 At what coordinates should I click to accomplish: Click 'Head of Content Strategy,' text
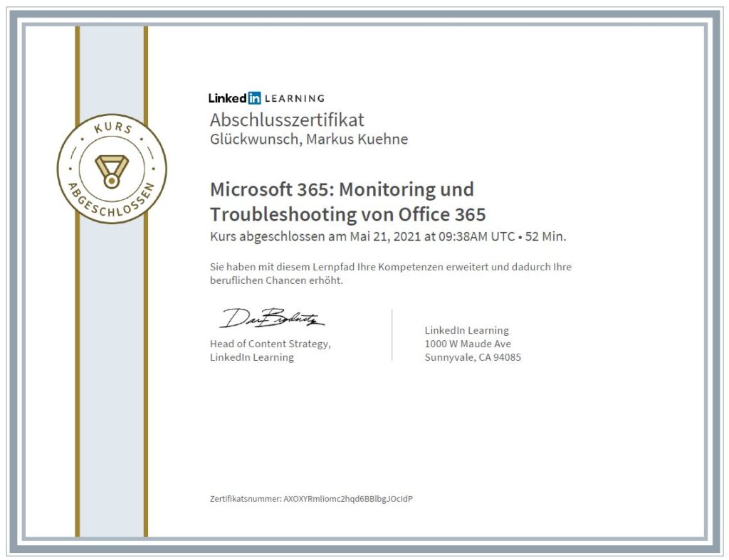coord(270,344)
